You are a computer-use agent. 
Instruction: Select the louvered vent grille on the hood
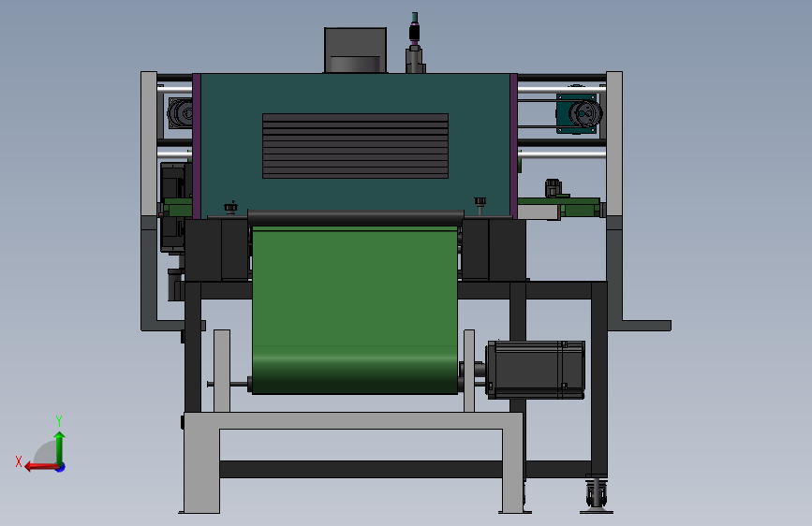[x=355, y=146]
